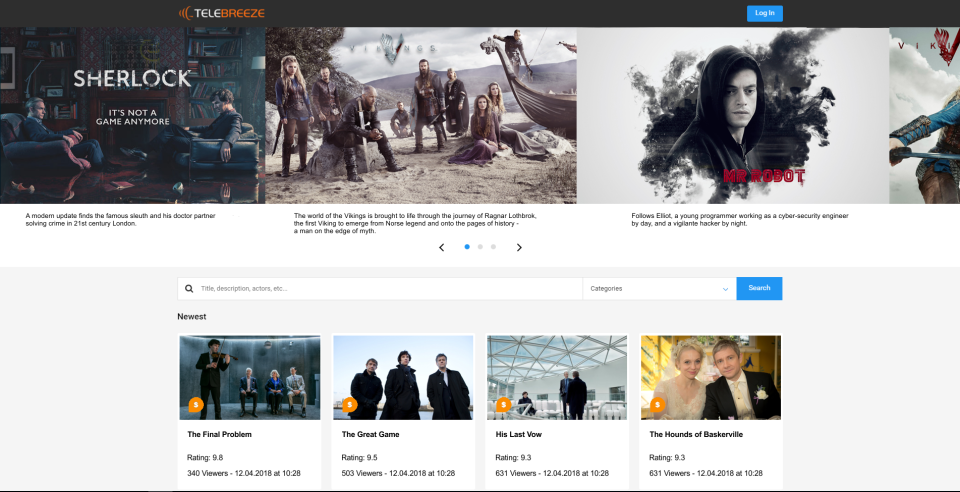The image size is (960, 492).
Task: Click paid badge on His Last Vow
Action: click(503, 404)
